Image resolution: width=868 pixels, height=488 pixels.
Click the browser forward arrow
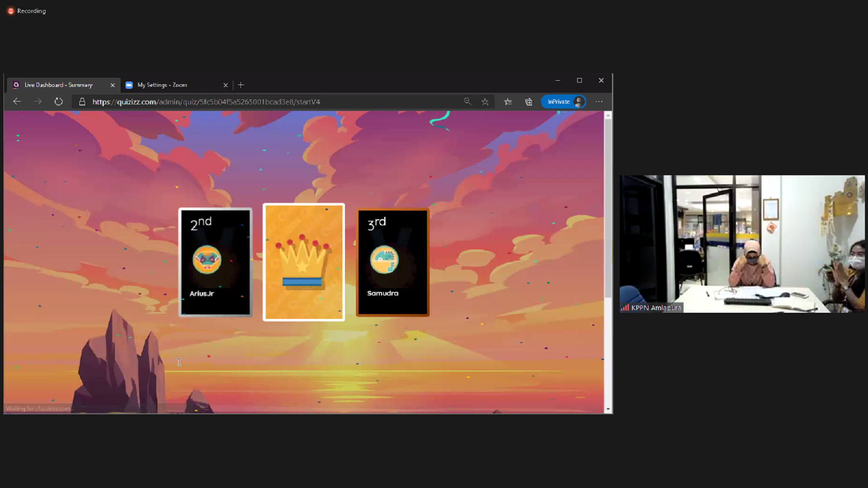(x=38, y=102)
